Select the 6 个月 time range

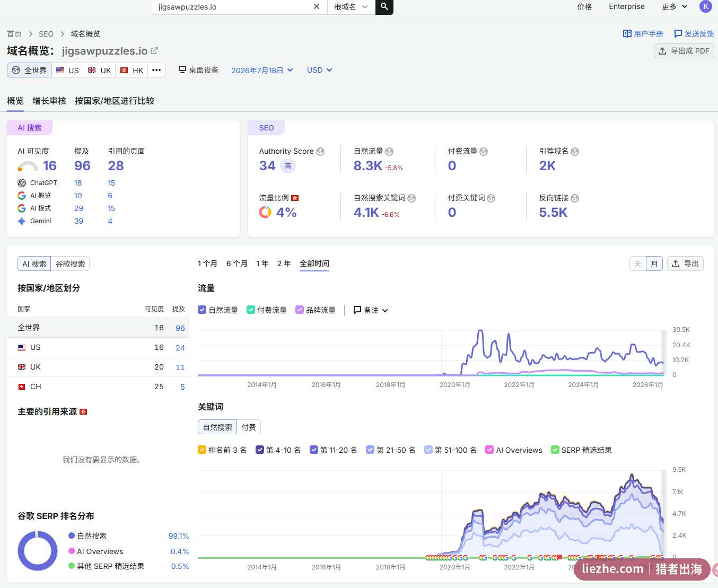point(237,264)
